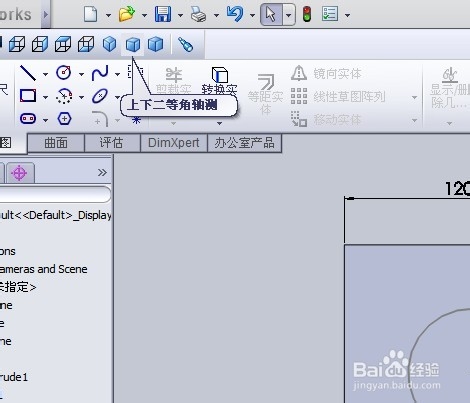470x403 pixels.
Task: Choose the second wireframe cube view
Action: (x=40, y=44)
